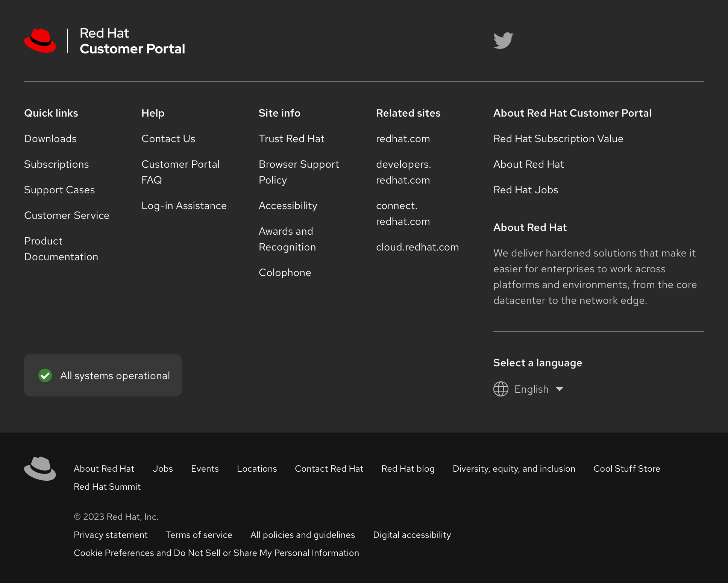
Task: Click the Red Hat hat icon in footer
Action: (40, 468)
